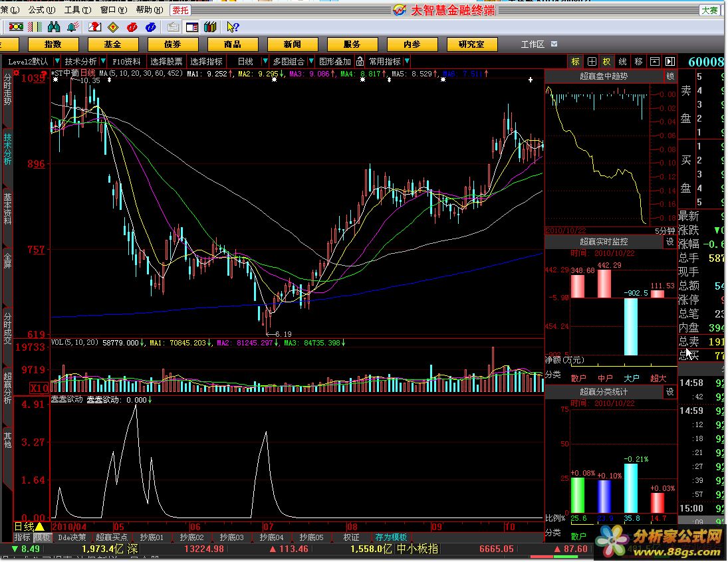This screenshot has height=562, width=728.
Task: Click 设 settings on 超赢实时监控 panel
Action: [670, 242]
